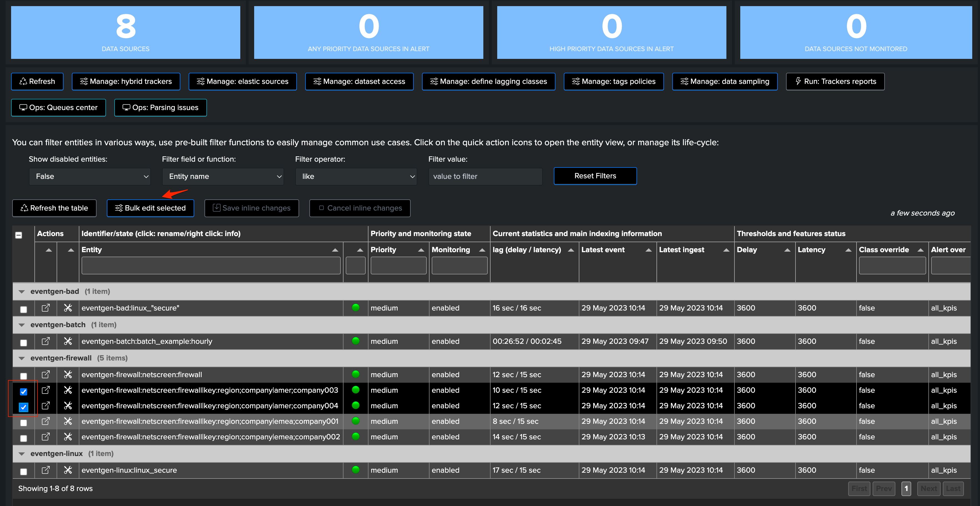
Task: Open manage tools for the company002 row
Action: click(68, 437)
